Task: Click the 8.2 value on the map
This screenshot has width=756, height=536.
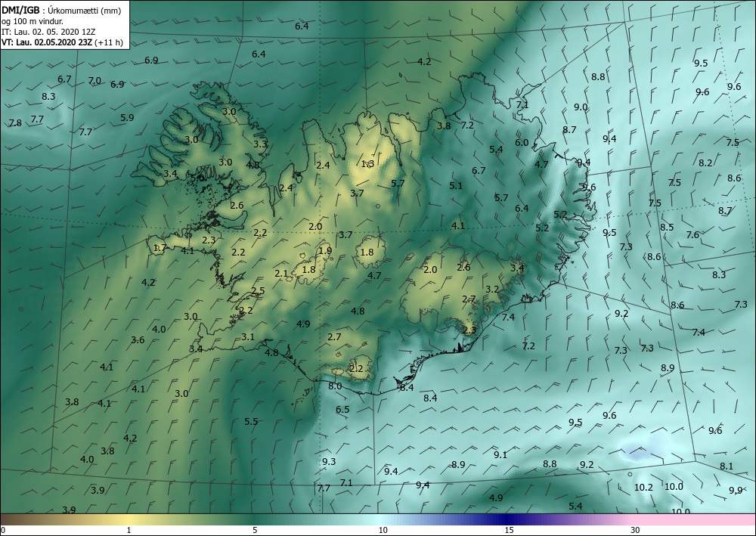Action: (x=705, y=163)
